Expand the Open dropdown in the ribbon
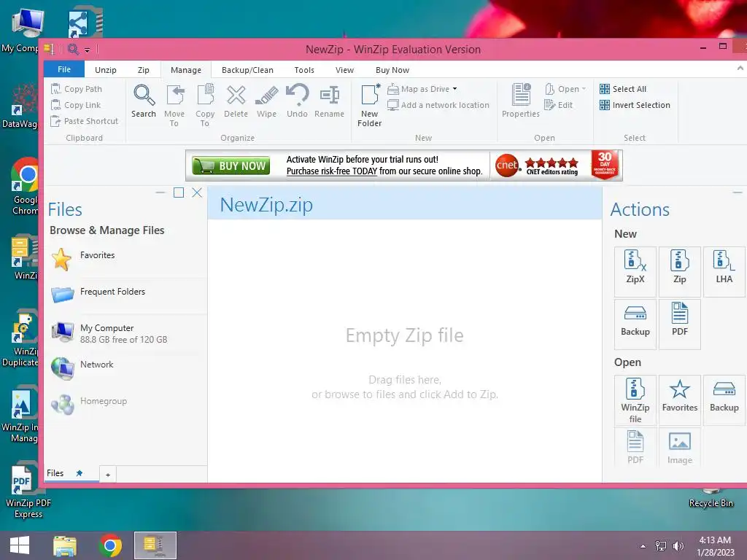The width and height of the screenshot is (747, 560). (x=584, y=89)
